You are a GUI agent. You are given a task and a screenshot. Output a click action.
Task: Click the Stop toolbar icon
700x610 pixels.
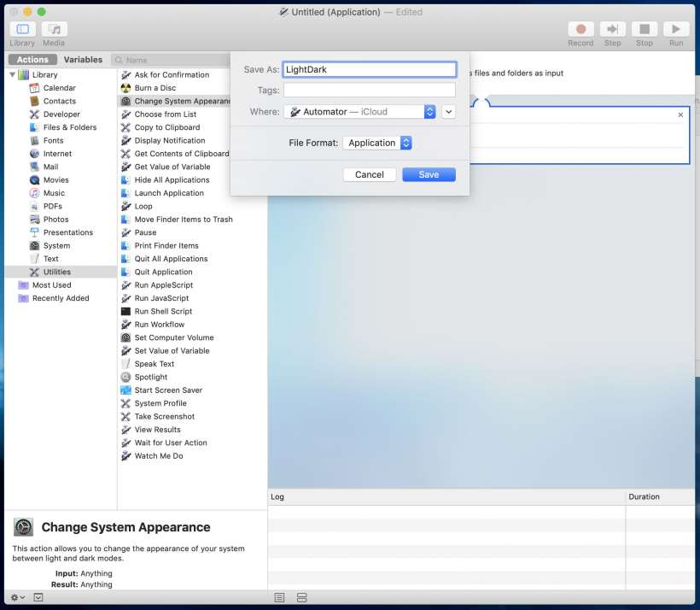(645, 30)
